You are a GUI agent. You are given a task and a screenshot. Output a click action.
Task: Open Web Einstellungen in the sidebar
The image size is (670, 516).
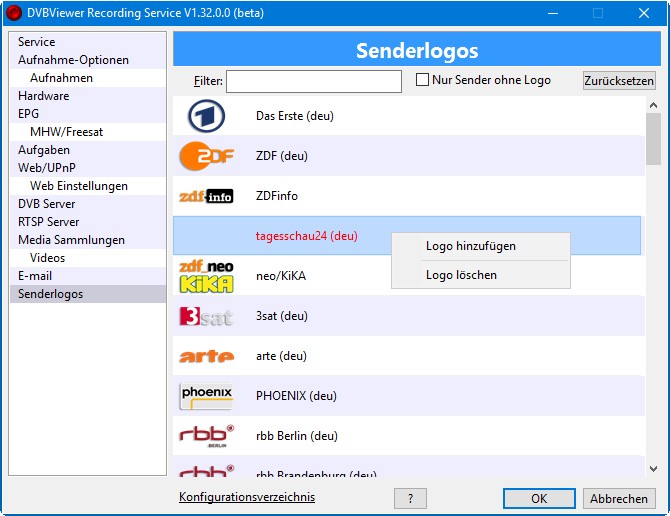[x=88, y=186]
